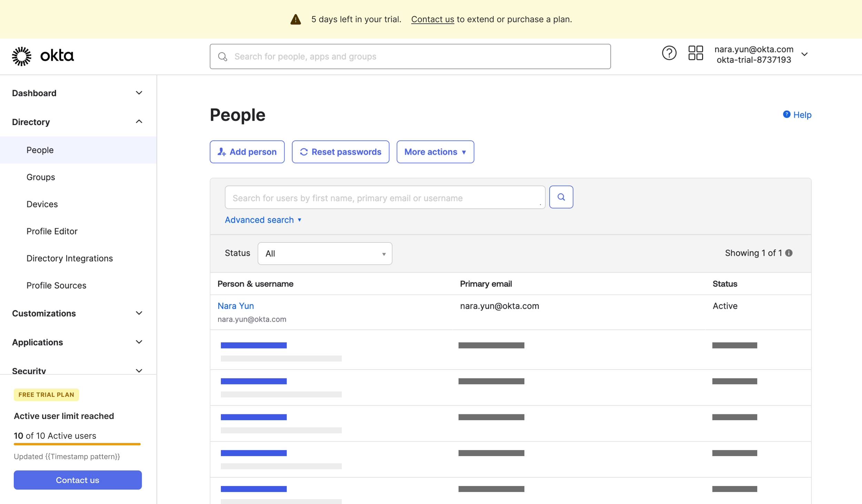Screen dimensions: 862x504
Task: Open the apps grid icon
Action: click(x=695, y=53)
